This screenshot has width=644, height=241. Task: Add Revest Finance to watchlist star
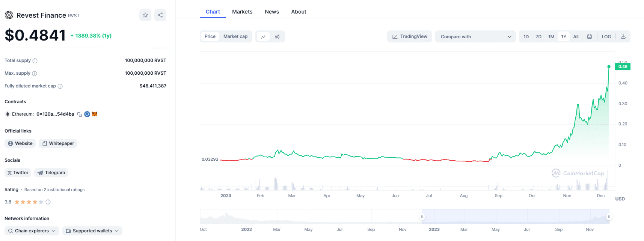click(145, 15)
